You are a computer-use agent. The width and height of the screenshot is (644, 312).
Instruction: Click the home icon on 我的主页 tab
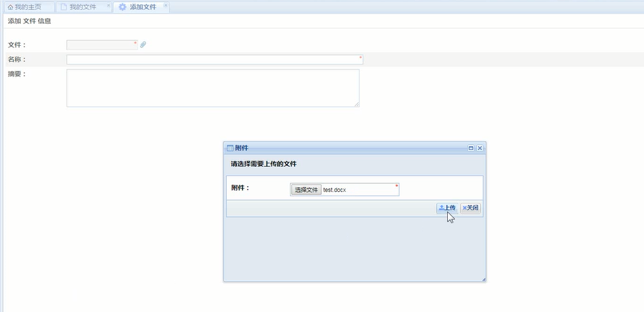coord(10,8)
